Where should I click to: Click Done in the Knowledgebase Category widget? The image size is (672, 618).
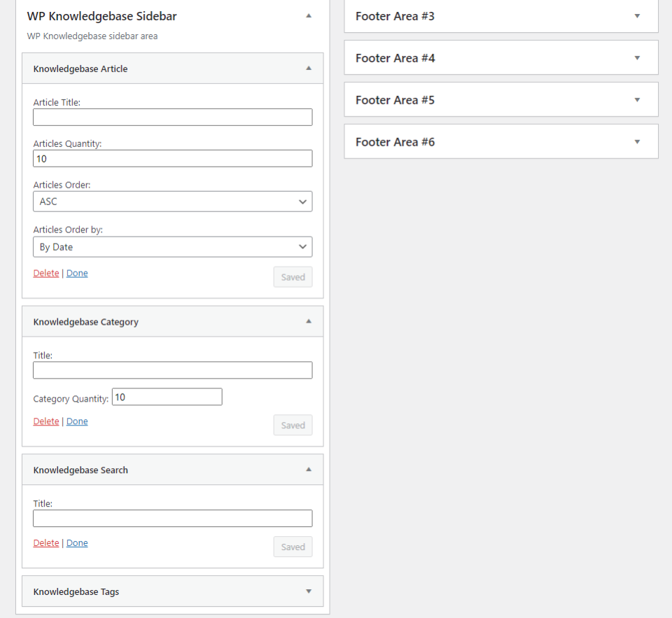77,421
